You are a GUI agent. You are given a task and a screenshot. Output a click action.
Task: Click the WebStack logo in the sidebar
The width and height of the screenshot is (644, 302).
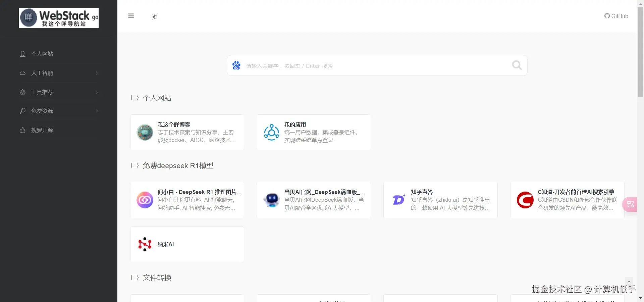pyautogui.click(x=59, y=18)
